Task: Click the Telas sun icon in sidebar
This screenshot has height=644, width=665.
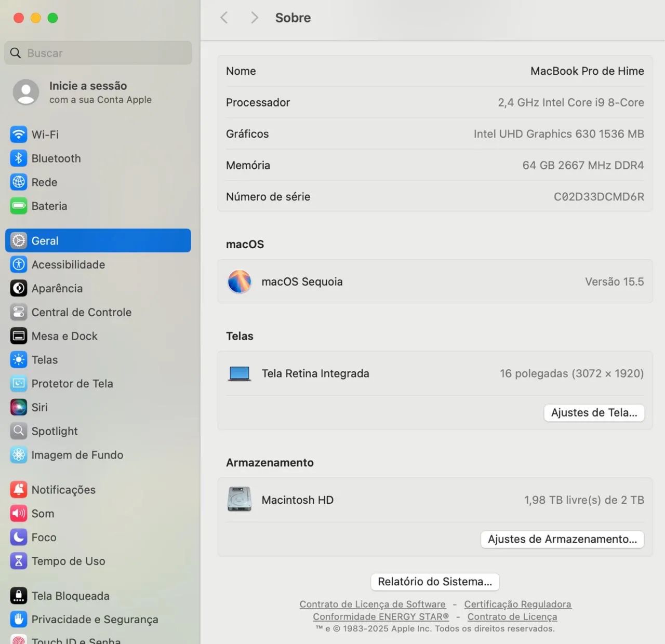Action: (19, 360)
